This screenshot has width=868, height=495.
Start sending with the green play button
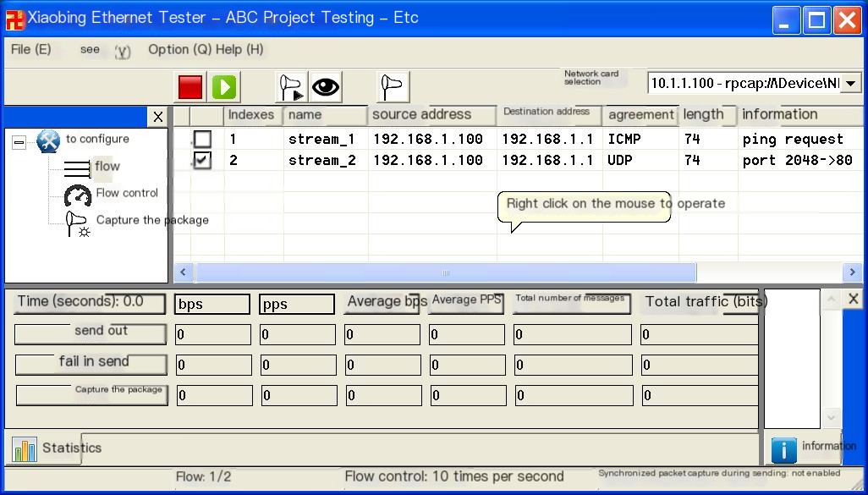click(x=224, y=87)
